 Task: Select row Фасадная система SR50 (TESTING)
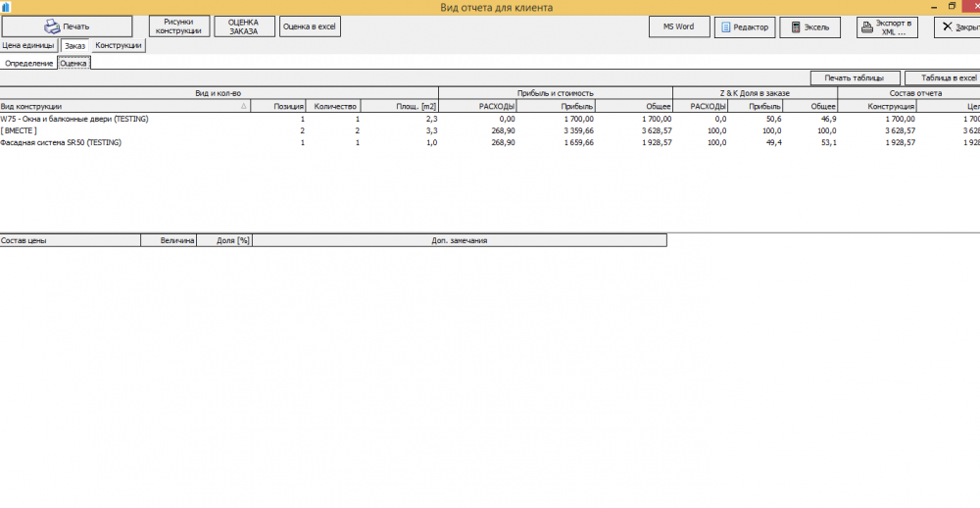490,142
